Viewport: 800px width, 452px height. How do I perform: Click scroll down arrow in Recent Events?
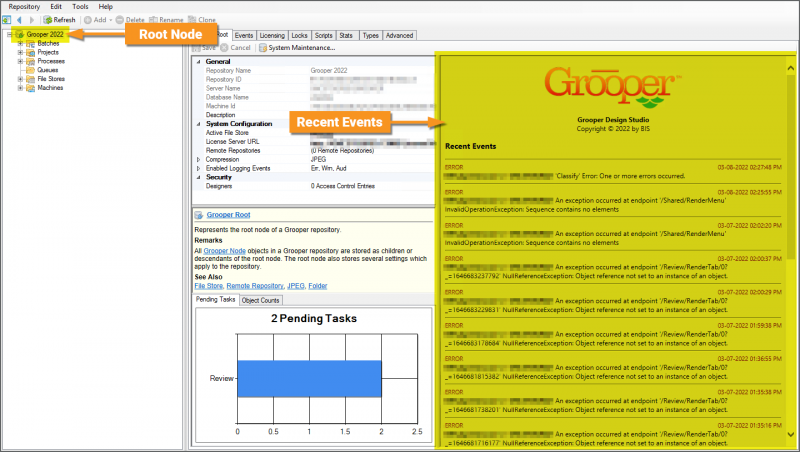coord(791,434)
